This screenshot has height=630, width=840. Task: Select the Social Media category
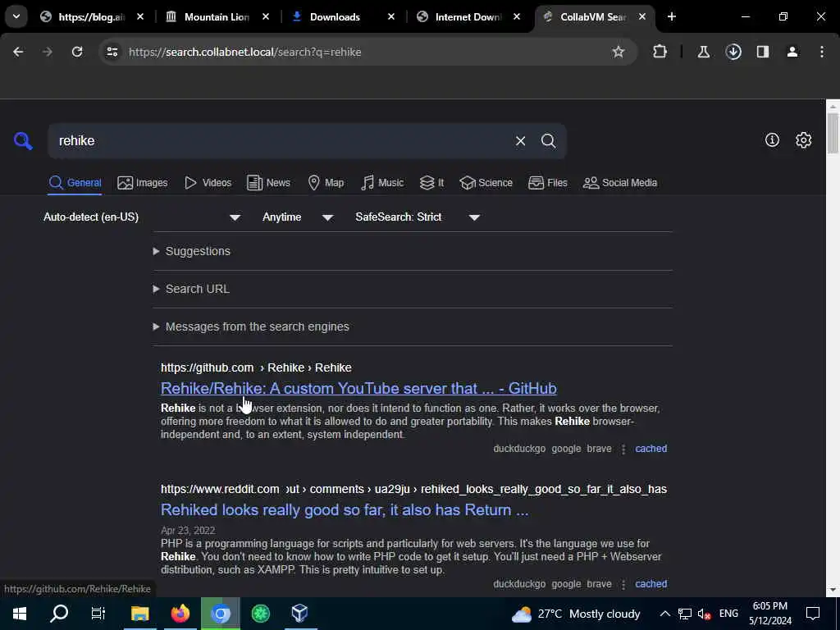coord(620,183)
